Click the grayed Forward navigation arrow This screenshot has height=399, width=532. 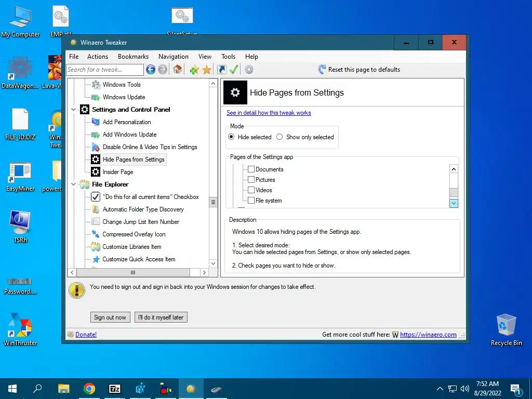[x=163, y=70]
